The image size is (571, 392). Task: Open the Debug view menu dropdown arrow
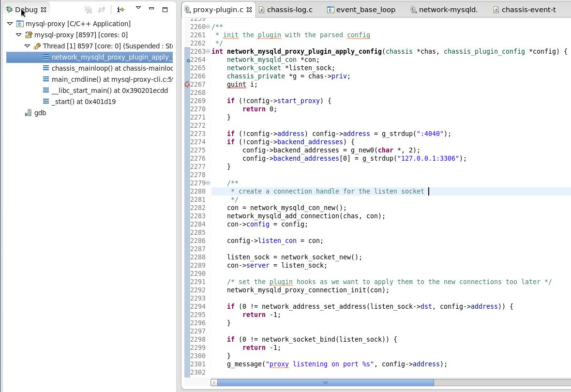click(138, 8)
